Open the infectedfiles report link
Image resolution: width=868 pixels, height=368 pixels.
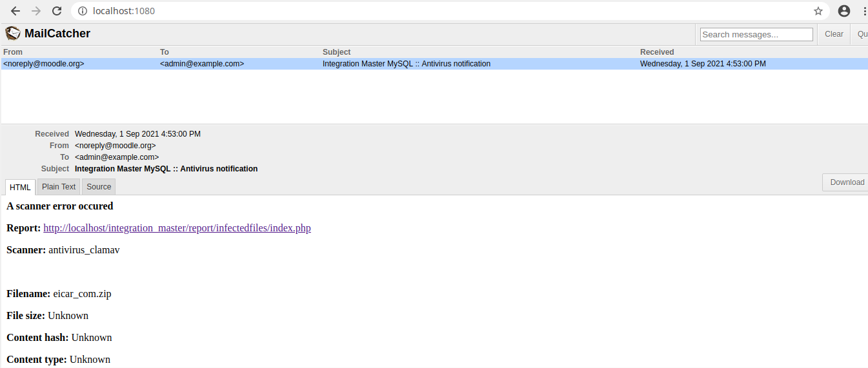point(177,228)
